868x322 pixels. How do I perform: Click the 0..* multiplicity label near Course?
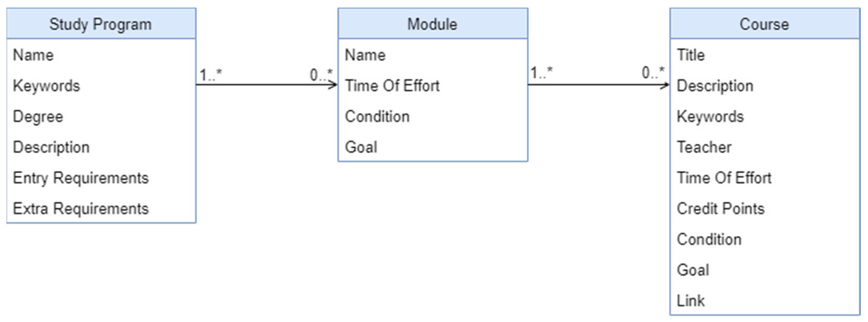pos(653,72)
